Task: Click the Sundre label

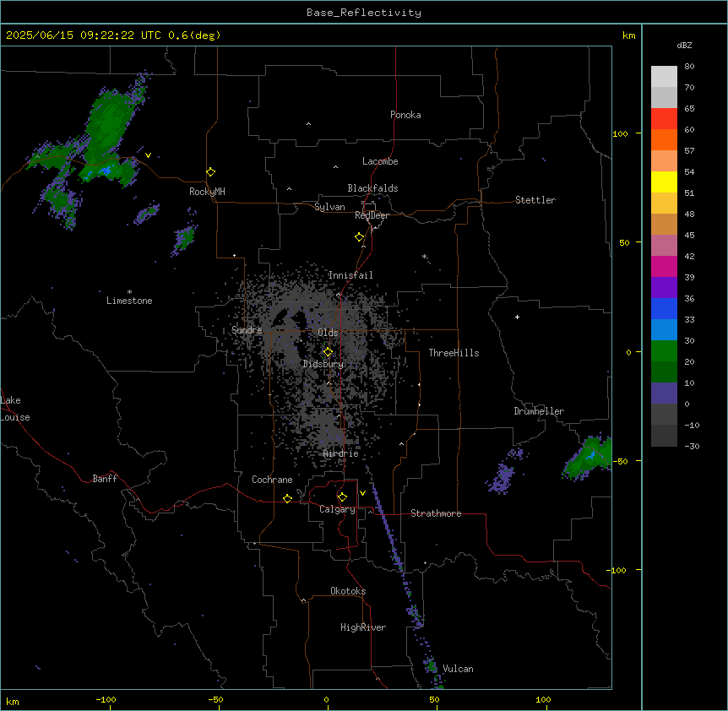Action: pyautogui.click(x=247, y=330)
